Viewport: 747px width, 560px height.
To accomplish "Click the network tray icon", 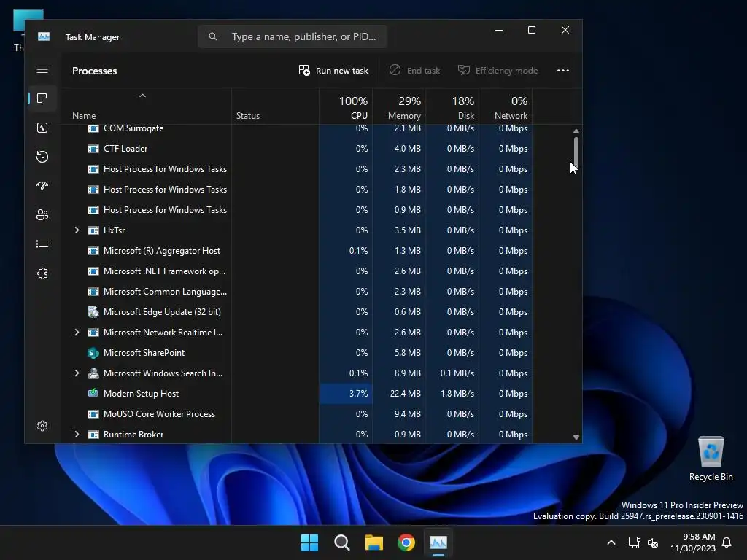I will pyautogui.click(x=634, y=542).
